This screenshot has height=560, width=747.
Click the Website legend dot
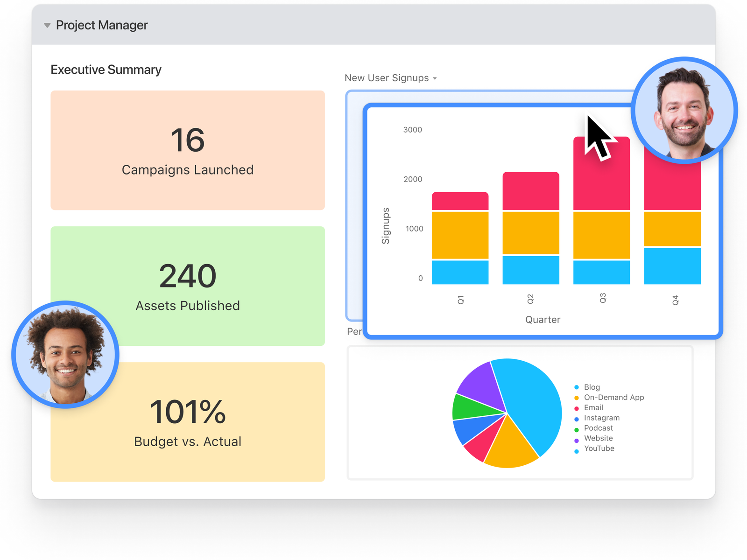pos(577,441)
